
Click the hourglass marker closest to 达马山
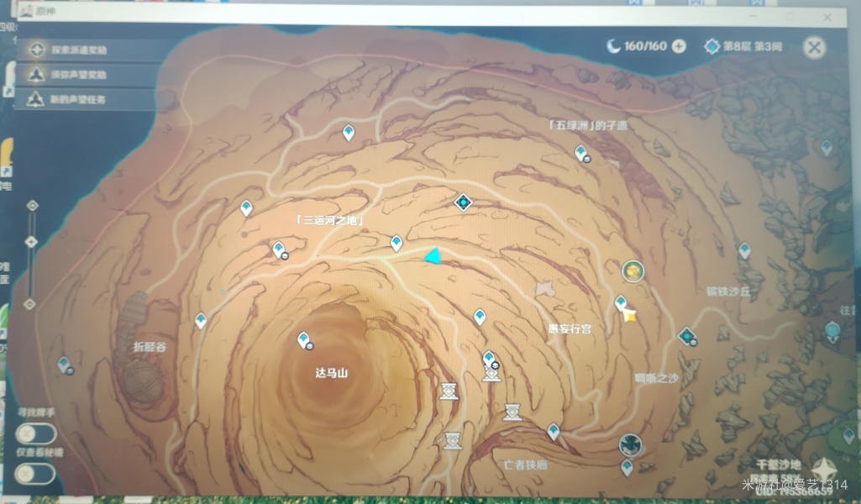[449, 391]
